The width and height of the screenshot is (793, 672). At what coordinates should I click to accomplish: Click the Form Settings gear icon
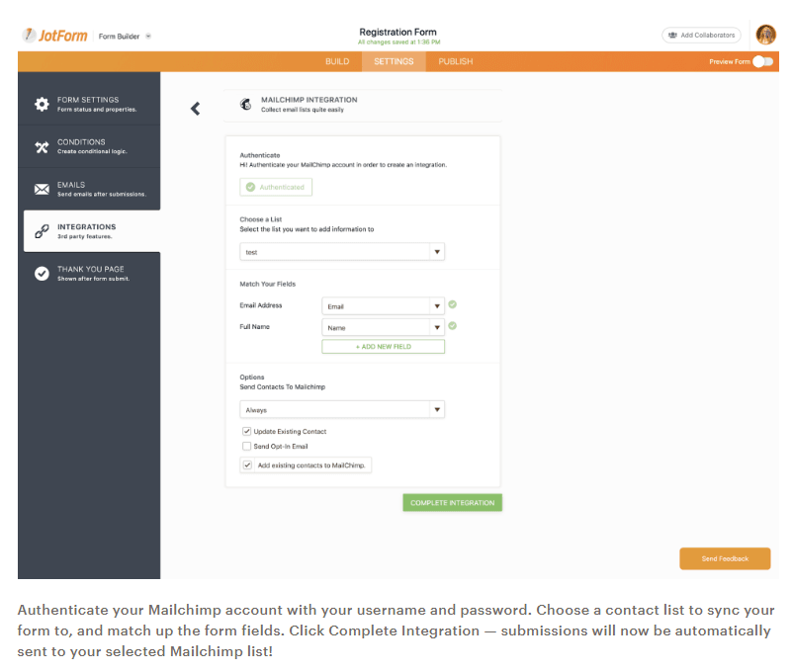(42, 104)
